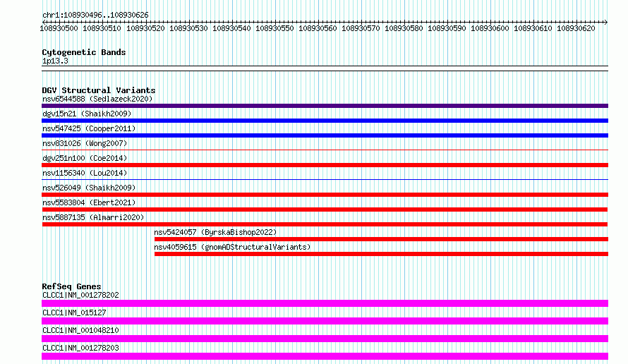This screenshot has width=628, height=364.
Task: Open variant nsv4059615 (gnomADStructuralVariants) label
Action: coord(232,247)
